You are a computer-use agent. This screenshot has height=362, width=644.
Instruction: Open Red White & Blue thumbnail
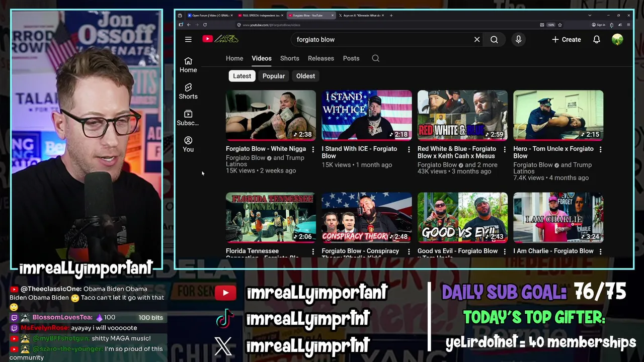(462, 115)
